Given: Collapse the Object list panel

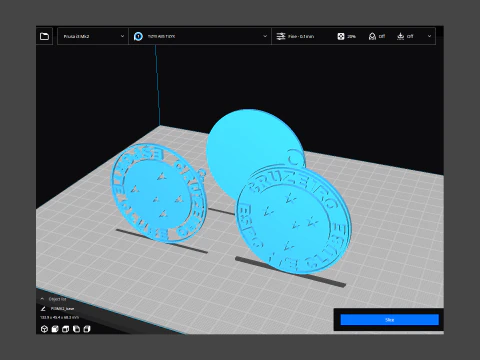Looking at the screenshot, I should click(x=42, y=299).
